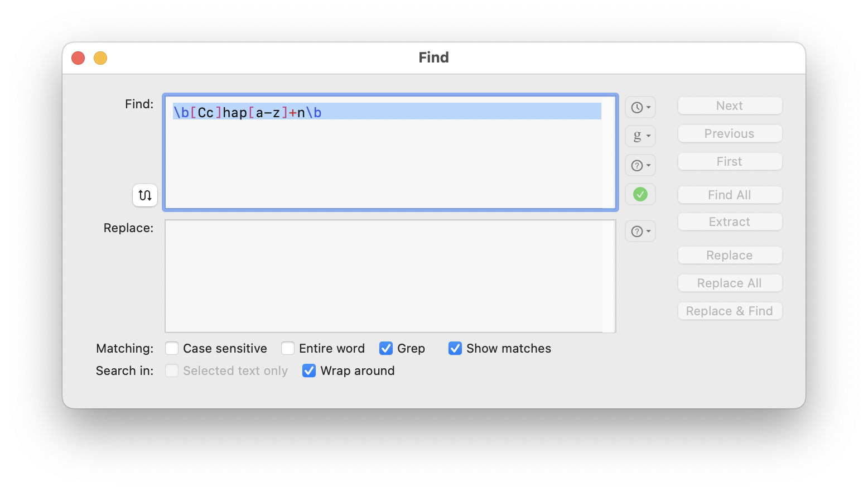
Task: Swap find and replace strings button
Action: point(145,195)
